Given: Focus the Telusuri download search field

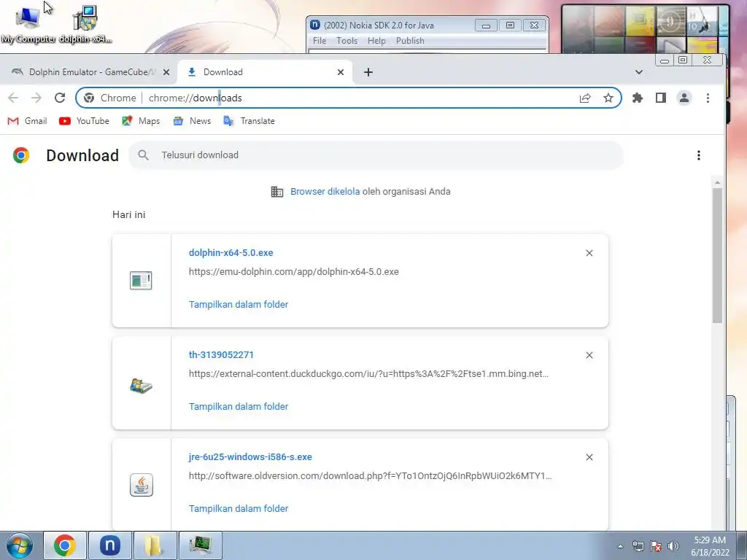Looking at the screenshot, I should [x=376, y=155].
